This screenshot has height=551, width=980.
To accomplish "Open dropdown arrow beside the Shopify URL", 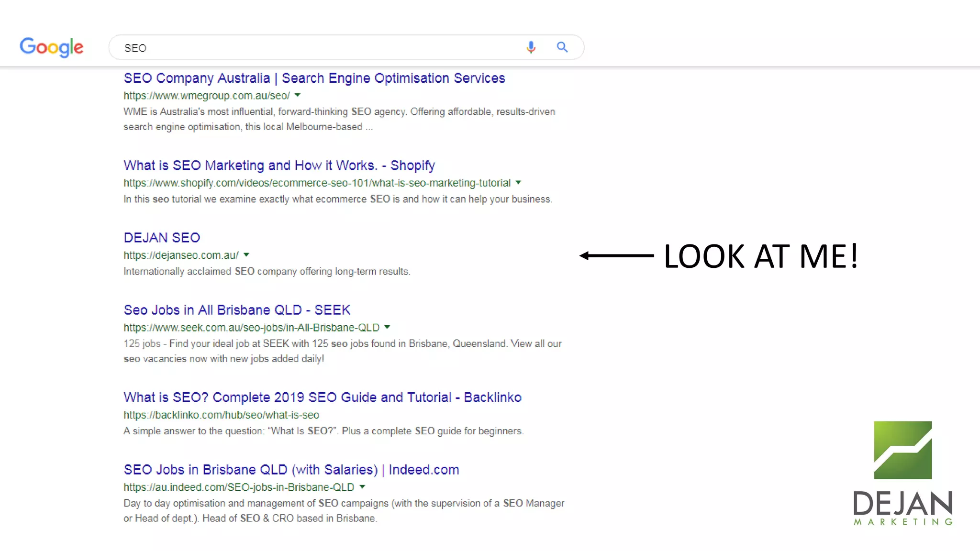I will tap(518, 183).
